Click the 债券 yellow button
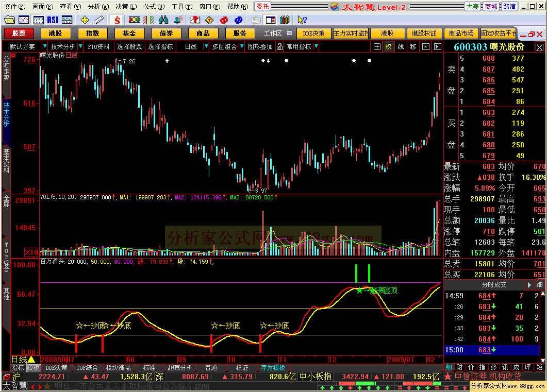Image resolution: width=547 pixels, height=392 pixels. click(x=167, y=33)
